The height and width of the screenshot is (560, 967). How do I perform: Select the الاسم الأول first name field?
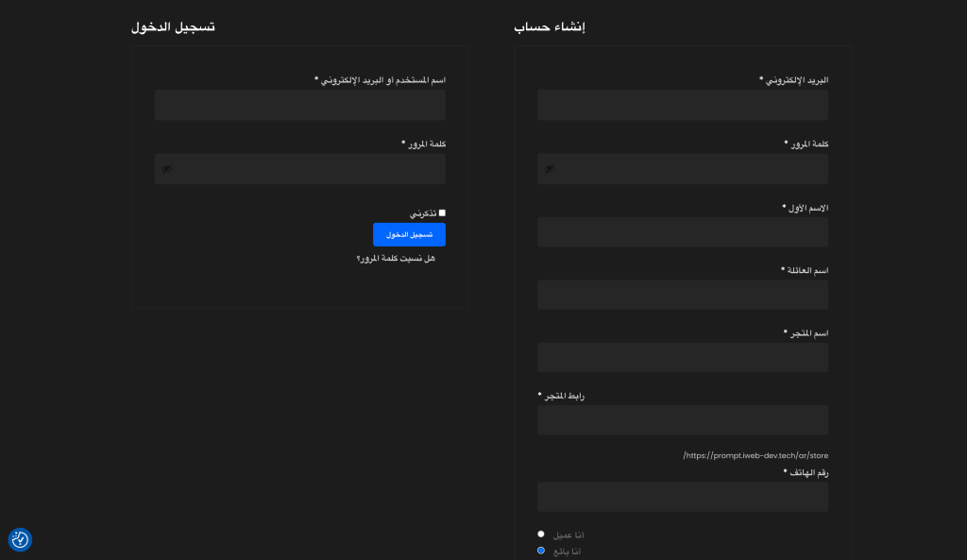(x=683, y=232)
